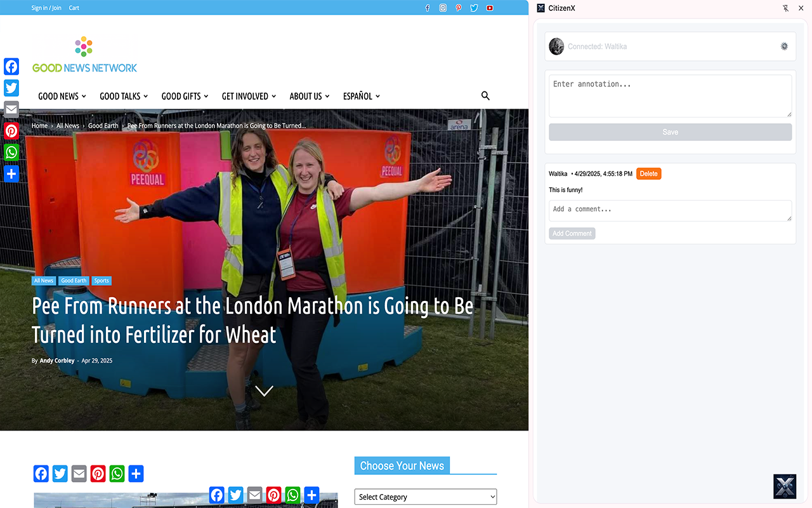812x508 pixels.
Task: Go to All News breadcrumb
Action: coord(68,126)
